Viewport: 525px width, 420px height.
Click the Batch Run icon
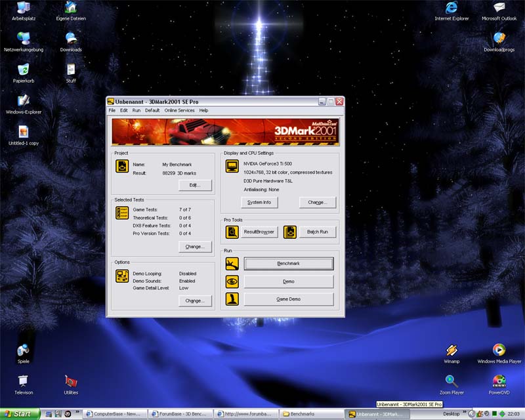click(x=290, y=232)
